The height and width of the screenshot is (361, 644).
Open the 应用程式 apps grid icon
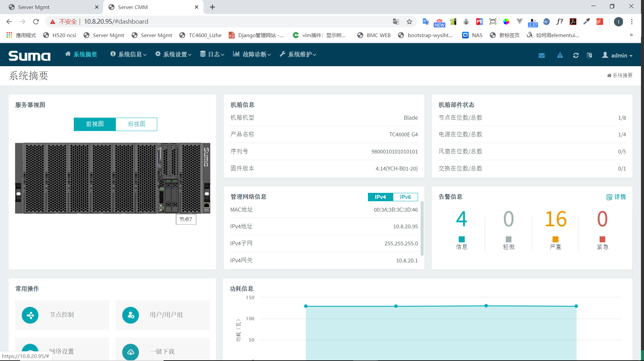point(9,35)
